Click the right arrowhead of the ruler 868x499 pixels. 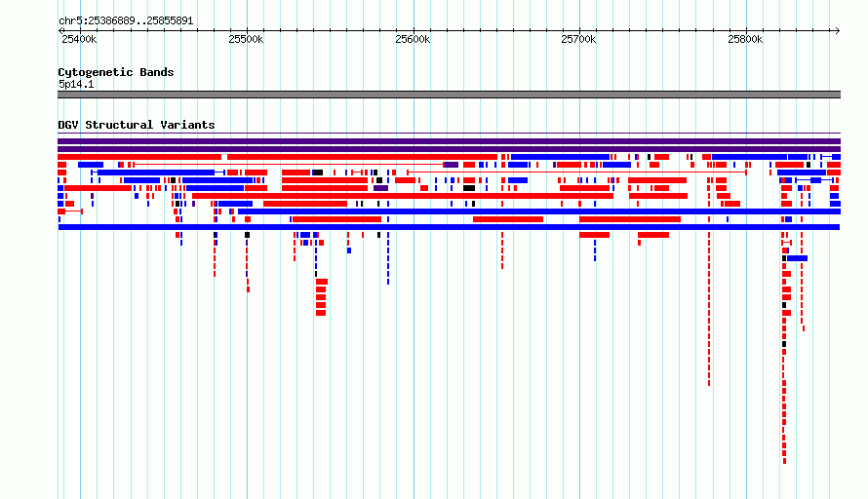click(838, 31)
